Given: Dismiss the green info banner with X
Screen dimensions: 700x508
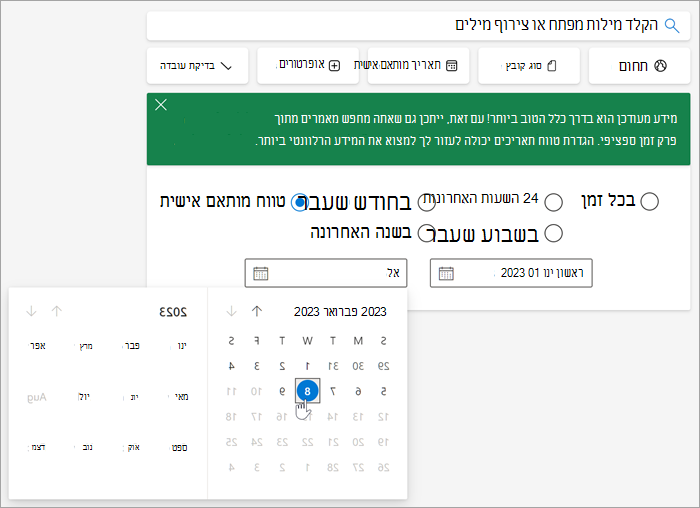Looking at the screenshot, I should (161, 105).
